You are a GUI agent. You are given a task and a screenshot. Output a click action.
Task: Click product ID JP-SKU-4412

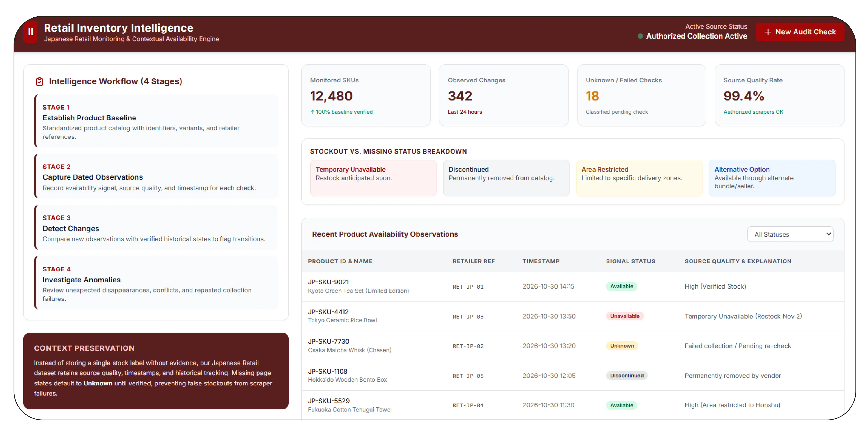328,312
